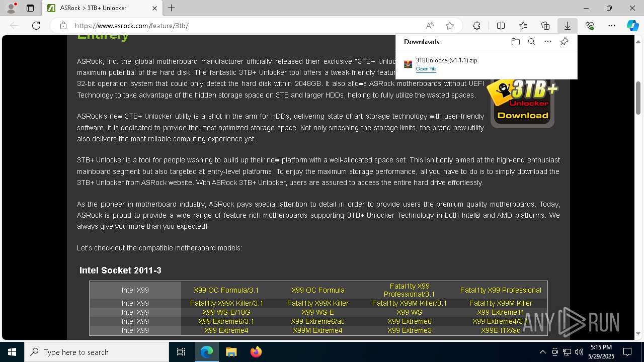644x362 pixels.
Task: Open Fatal1ty X99X Killer/3.1 link
Action: click(226, 303)
